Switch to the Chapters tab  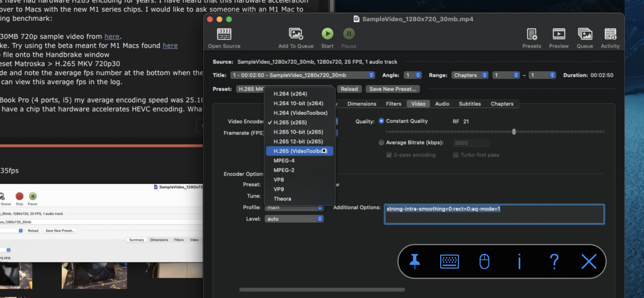pyautogui.click(x=502, y=104)
